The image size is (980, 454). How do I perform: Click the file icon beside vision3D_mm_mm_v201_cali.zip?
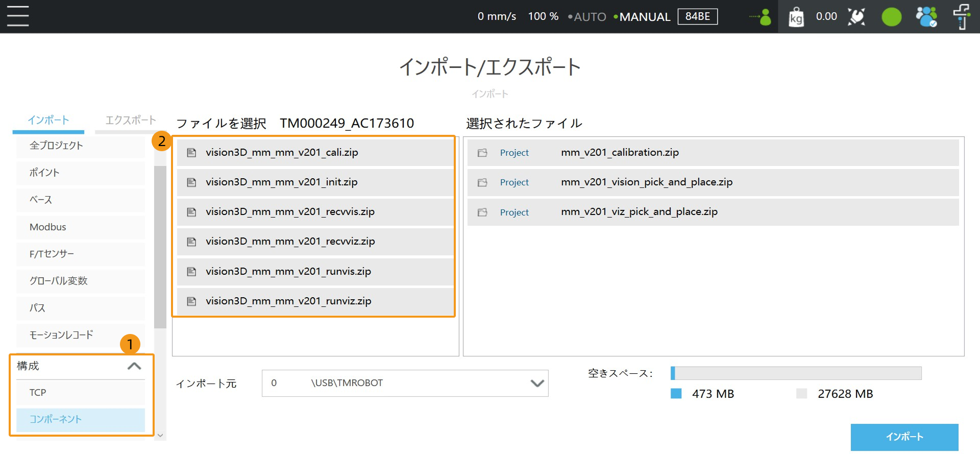pyautogui.click(x=191, y=153)
